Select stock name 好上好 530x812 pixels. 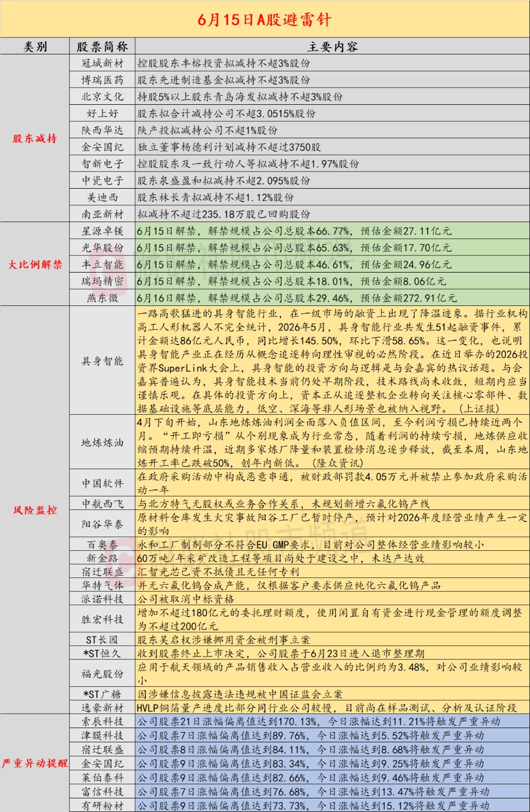[102, 113]
